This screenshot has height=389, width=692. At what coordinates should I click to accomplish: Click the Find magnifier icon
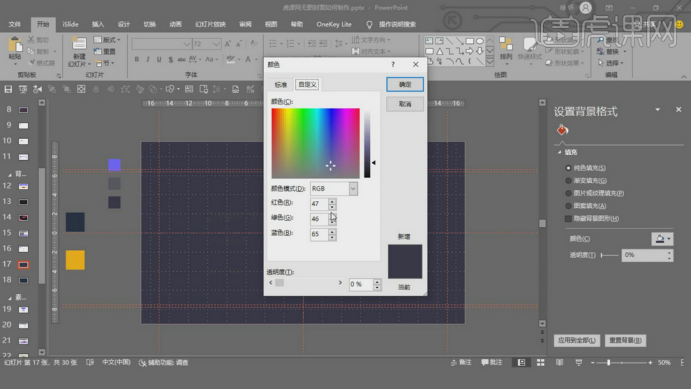(601, 40)
